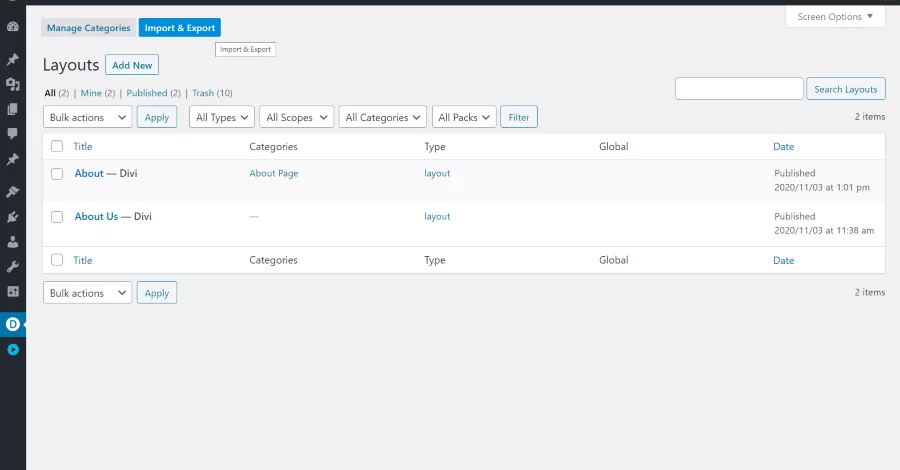Tick the select-all checkbox in table header

[57, 146]
